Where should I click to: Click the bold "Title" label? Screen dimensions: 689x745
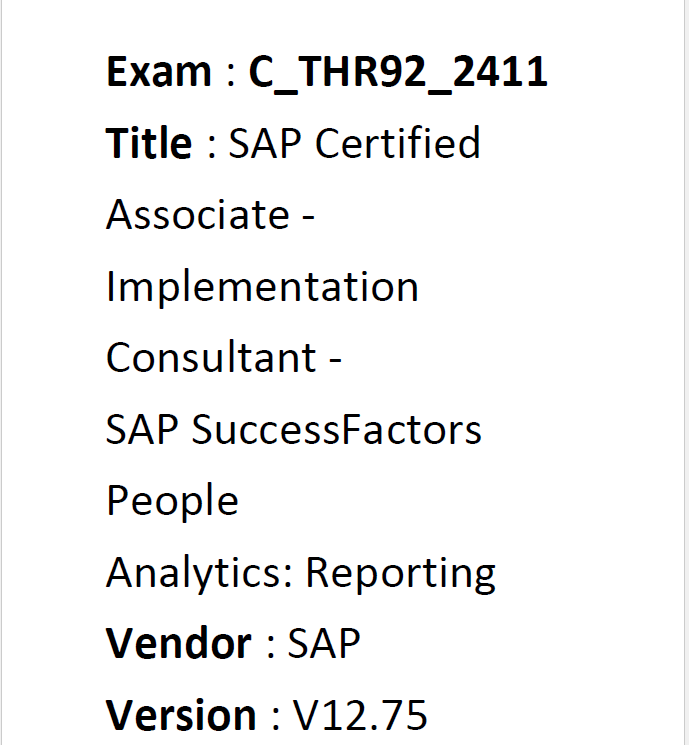[x=149, y=144]
